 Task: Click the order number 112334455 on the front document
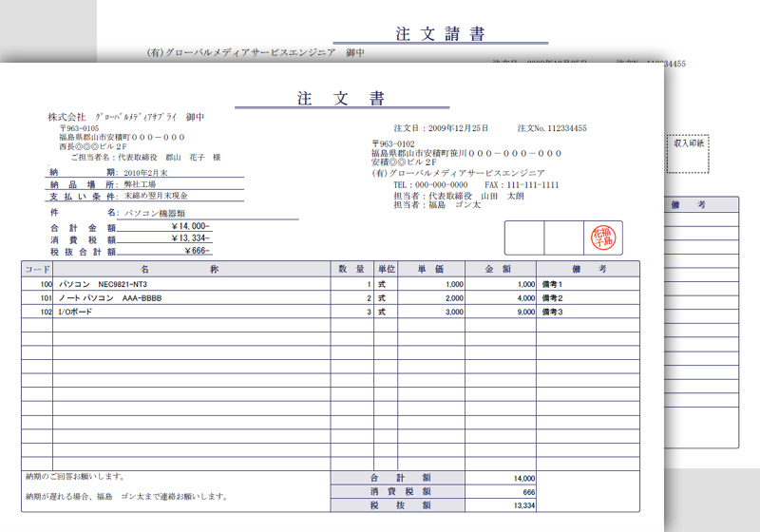click(x=567, y=128)
